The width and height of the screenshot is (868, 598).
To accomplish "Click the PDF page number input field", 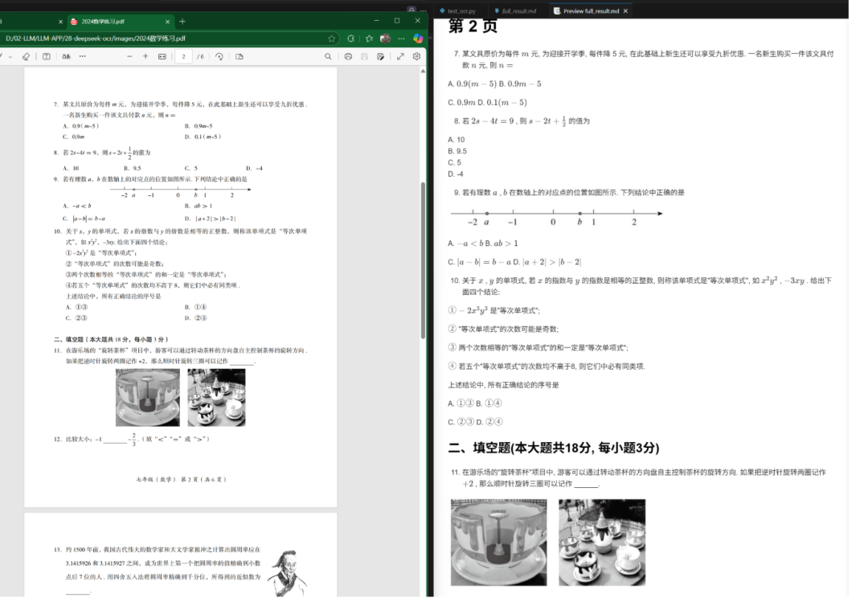I will pyautogui.click(x=183, y=56).
